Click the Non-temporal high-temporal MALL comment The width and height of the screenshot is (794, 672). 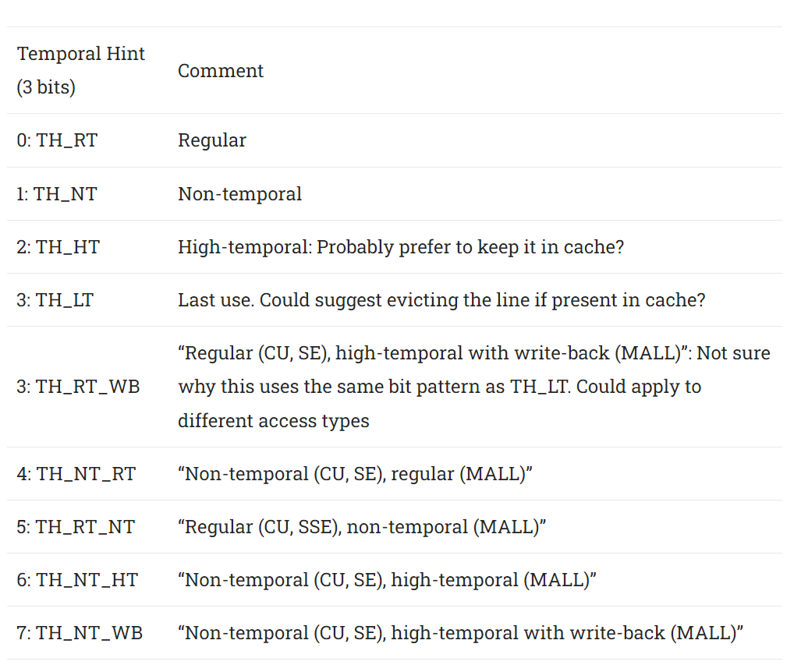[387, 580]
